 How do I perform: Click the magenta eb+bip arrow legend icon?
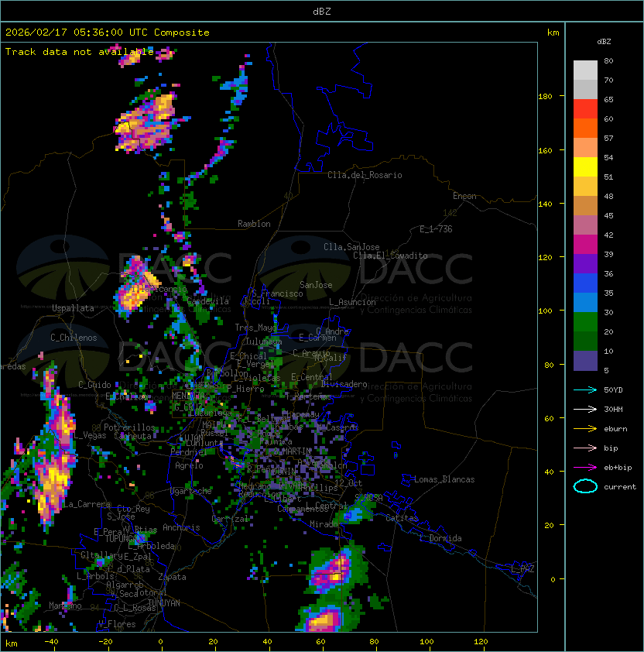[585, 468]
